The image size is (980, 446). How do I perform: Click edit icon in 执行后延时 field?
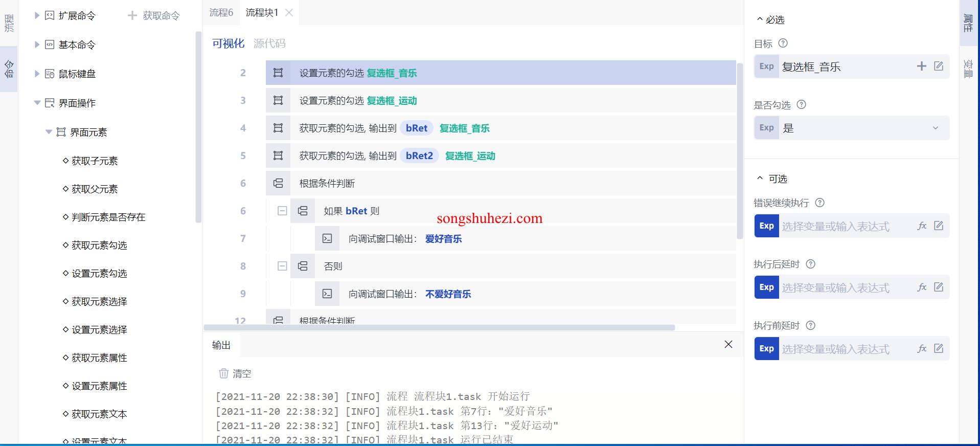(939, 287)
